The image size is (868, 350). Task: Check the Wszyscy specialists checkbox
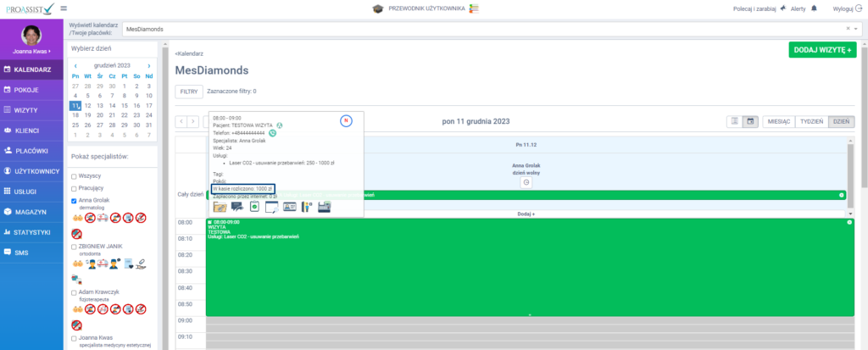click(x=75, y=176)
